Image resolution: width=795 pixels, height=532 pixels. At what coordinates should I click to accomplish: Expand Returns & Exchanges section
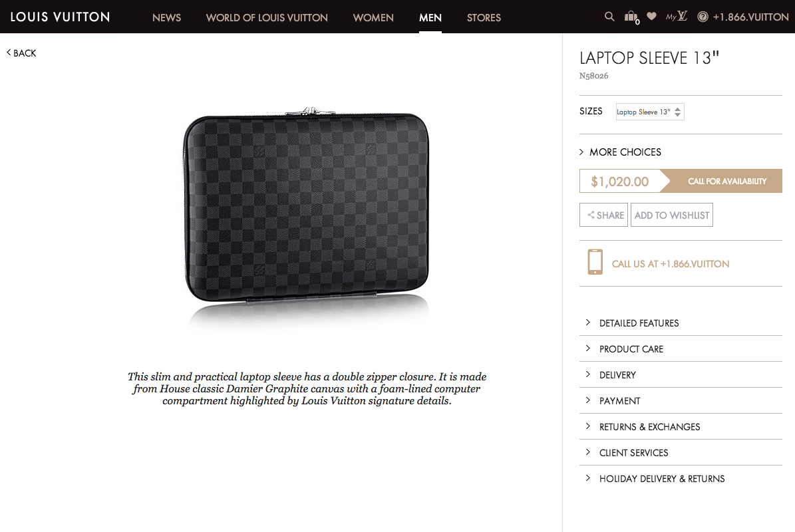pyautogui.click(x=681, y=427)
